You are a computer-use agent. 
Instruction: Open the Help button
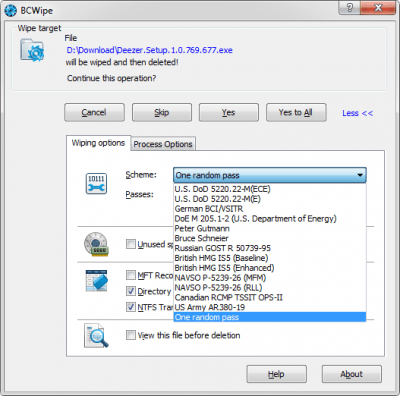(276, 374)
